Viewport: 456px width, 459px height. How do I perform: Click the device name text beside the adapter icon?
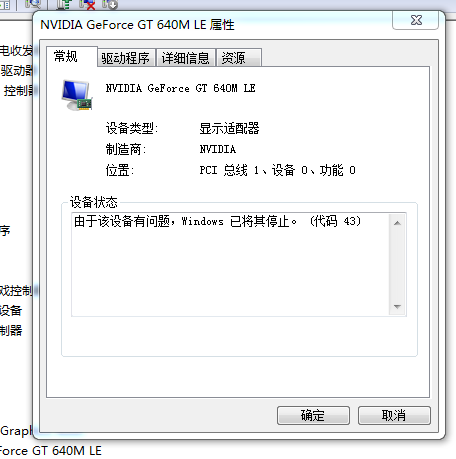[x=181, y=88]
